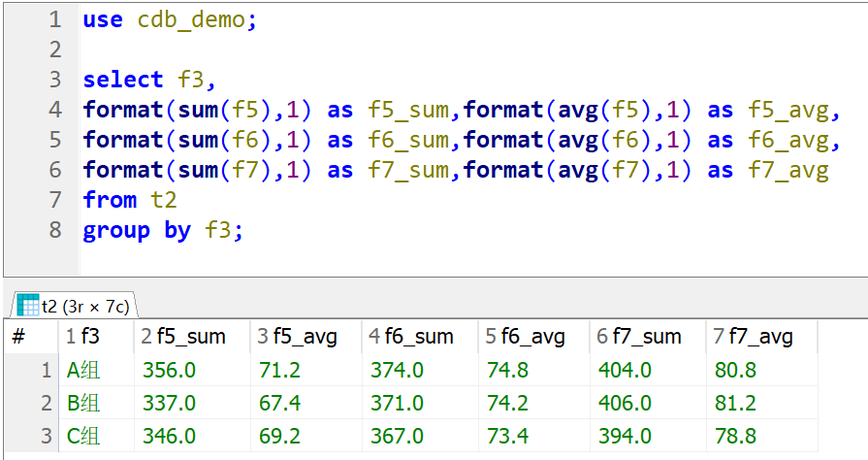Select the A组 cell in the f3 column
The height and width of the screenshot is (460, 868).
[x=83, y=370]
